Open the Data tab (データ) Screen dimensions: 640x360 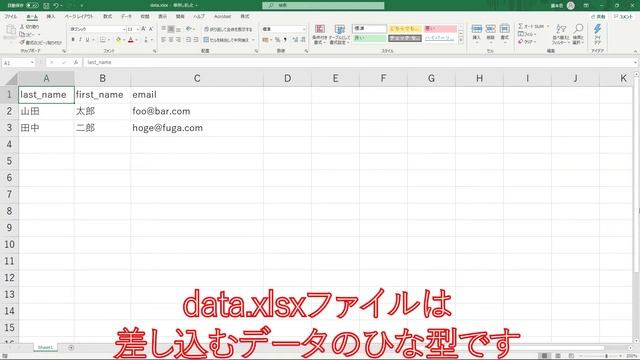pos(126,17)
